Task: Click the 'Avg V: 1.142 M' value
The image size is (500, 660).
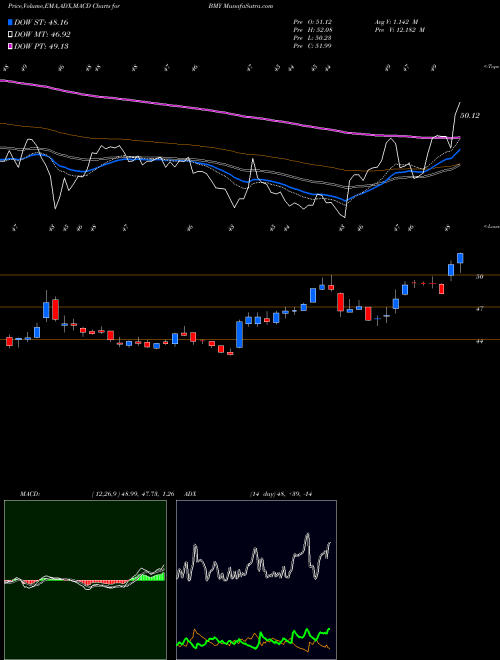Action: pyautogui.click(x=396, y=22)
